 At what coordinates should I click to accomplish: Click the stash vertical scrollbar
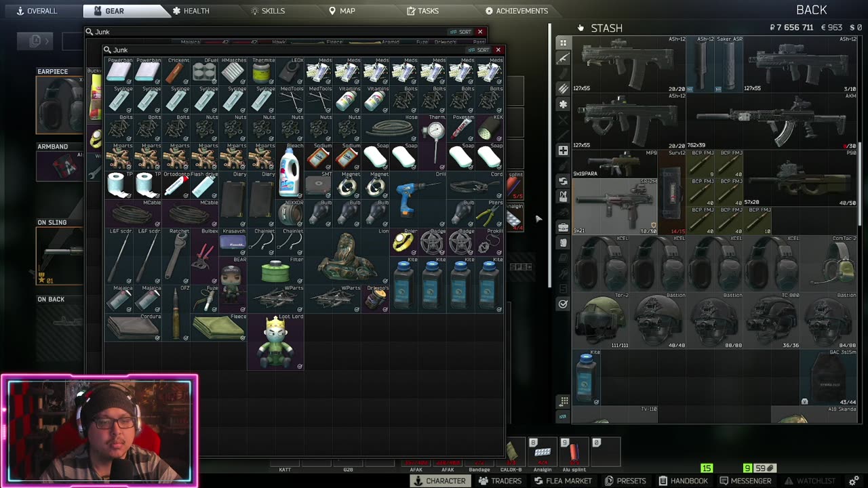click(x=860, y=183)
